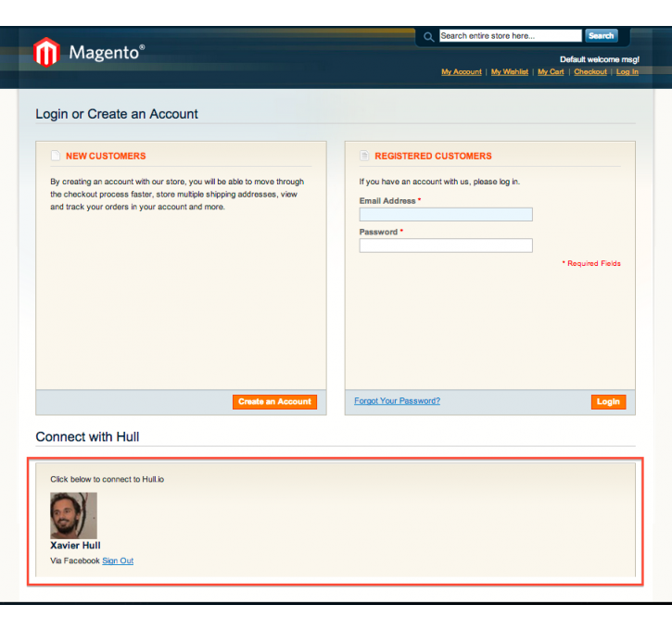Click the orange Login button
The width and height of the screenshot is (672, 630).
pos(609,402)
